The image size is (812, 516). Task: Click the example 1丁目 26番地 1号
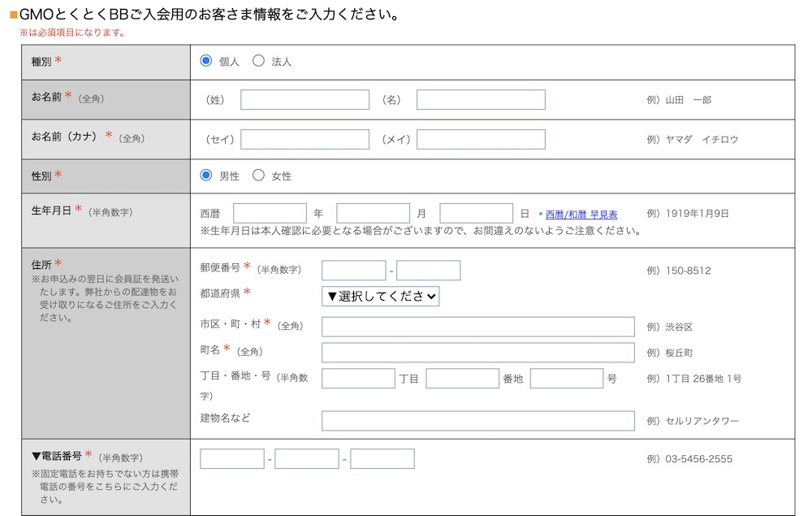[703, 379]
